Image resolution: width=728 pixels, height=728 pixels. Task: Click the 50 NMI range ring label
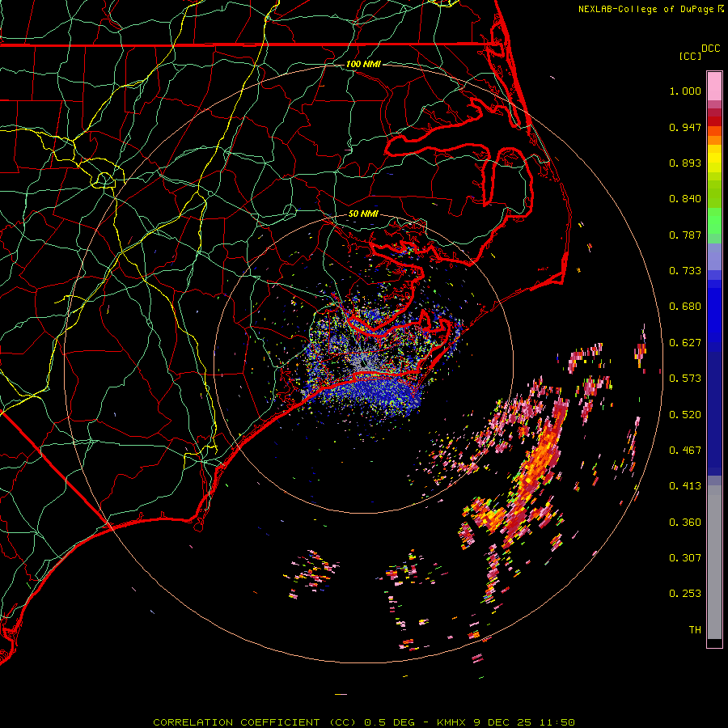coord(363,214)
